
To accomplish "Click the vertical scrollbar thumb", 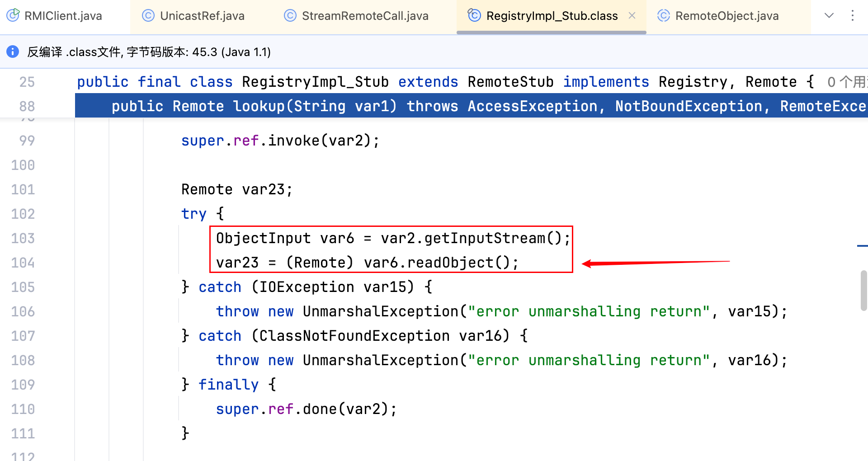I will tap(863, 290).
